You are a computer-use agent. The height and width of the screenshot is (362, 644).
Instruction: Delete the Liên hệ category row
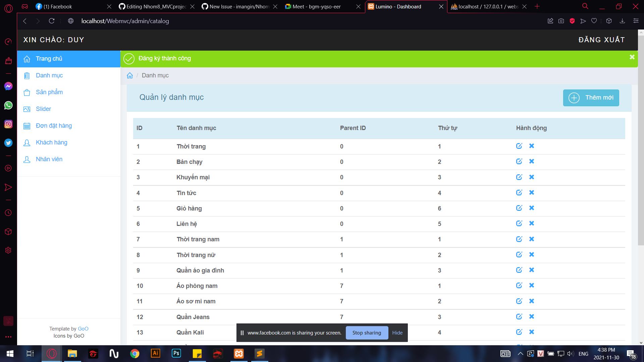point(532,224)
